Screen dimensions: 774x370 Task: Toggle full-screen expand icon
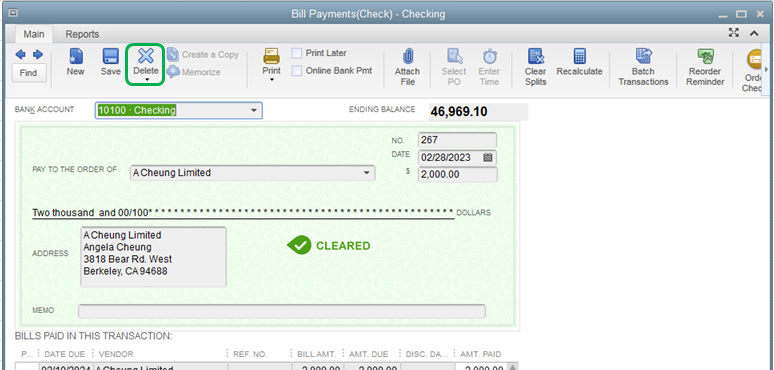(x=734, y=33)
